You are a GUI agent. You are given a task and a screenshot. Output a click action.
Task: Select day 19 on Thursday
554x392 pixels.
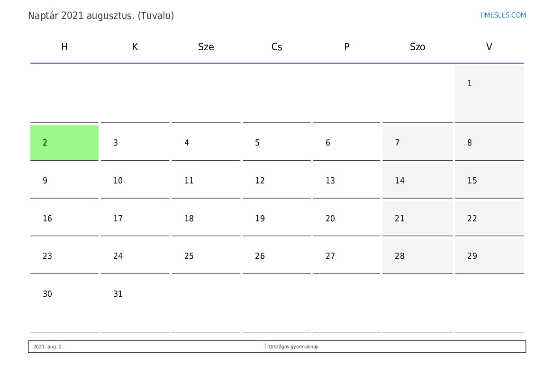coord(276,219)
